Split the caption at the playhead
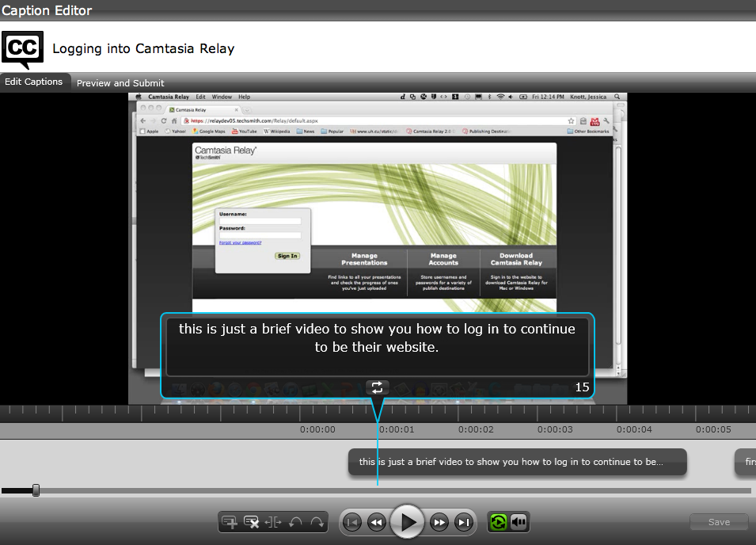This screenshot has height=545, width=756. click(273, 522)
